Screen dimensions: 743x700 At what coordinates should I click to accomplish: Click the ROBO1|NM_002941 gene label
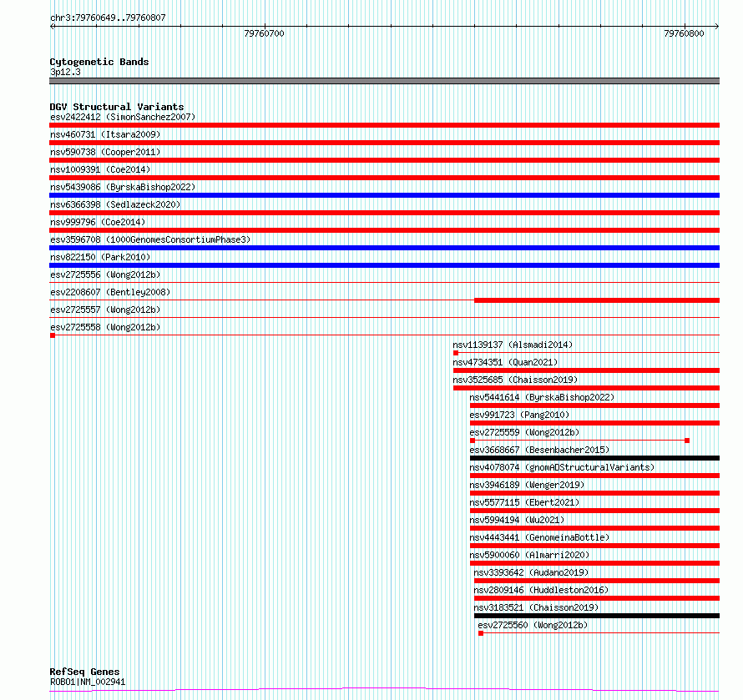coord(88,682)
